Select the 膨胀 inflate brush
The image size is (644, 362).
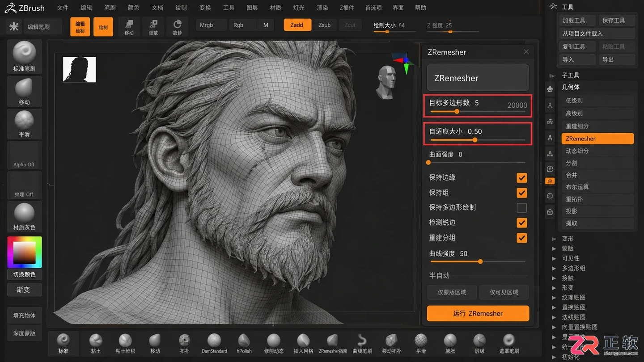click(x=450, y=343)
